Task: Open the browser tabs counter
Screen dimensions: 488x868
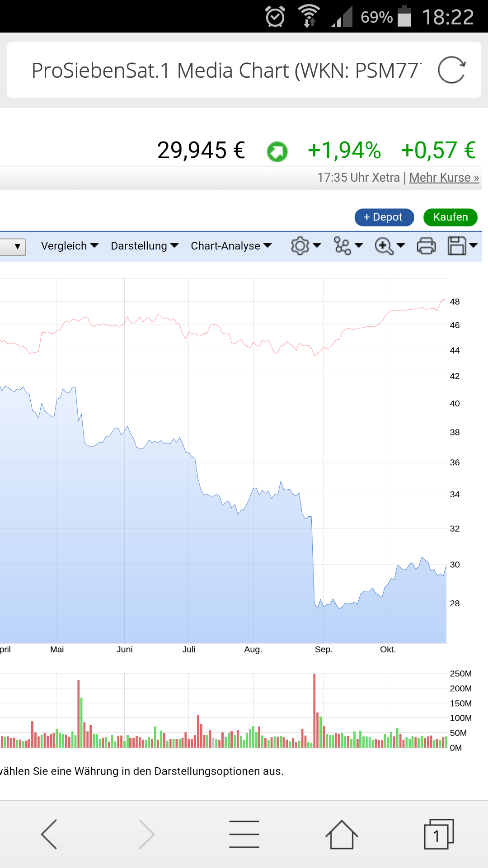Action: pyautogui.click(x=438, y=834)
